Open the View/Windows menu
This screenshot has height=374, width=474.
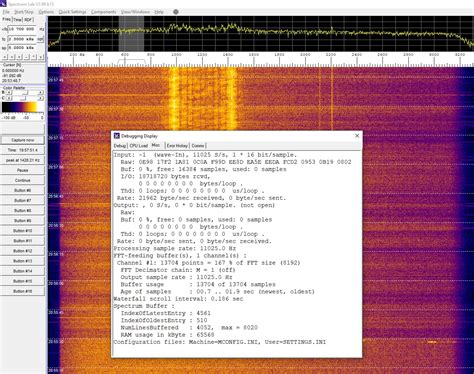click(x=135, y=12)
